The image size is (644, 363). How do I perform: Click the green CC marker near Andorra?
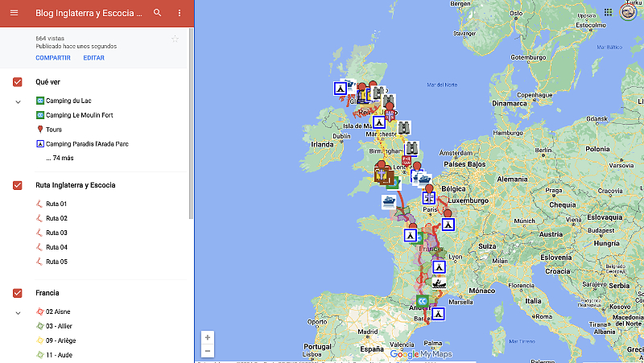pyautogui.click(x=422, y=301)
